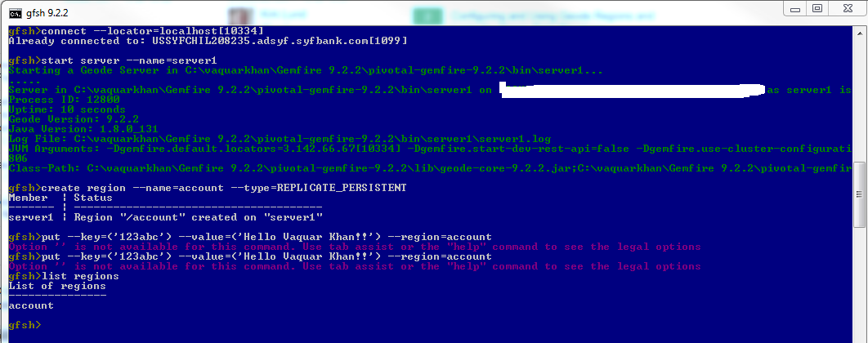
Task: Click the 'connect --locator=localhost[10334]' command line
Action: [x=136, y=30]
